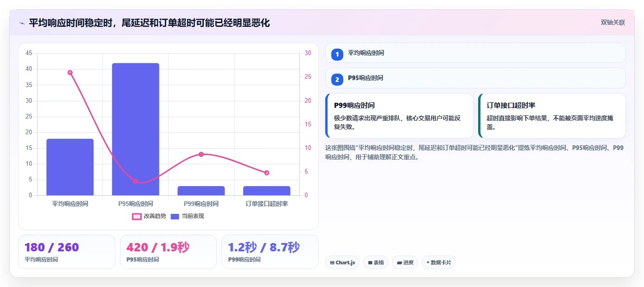Screen dimensions: 644x287
Task: Click the P99响应时间 x-axis label
Action: pos(201,204)
